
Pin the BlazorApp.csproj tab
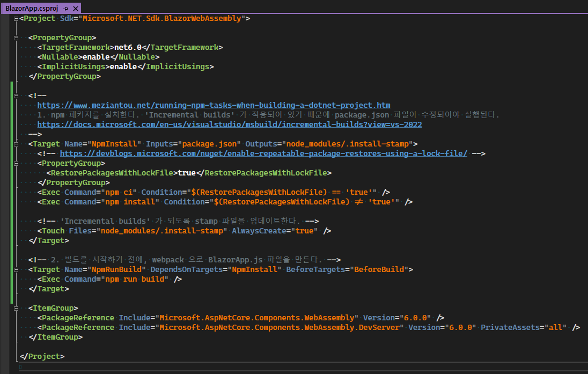65,8
